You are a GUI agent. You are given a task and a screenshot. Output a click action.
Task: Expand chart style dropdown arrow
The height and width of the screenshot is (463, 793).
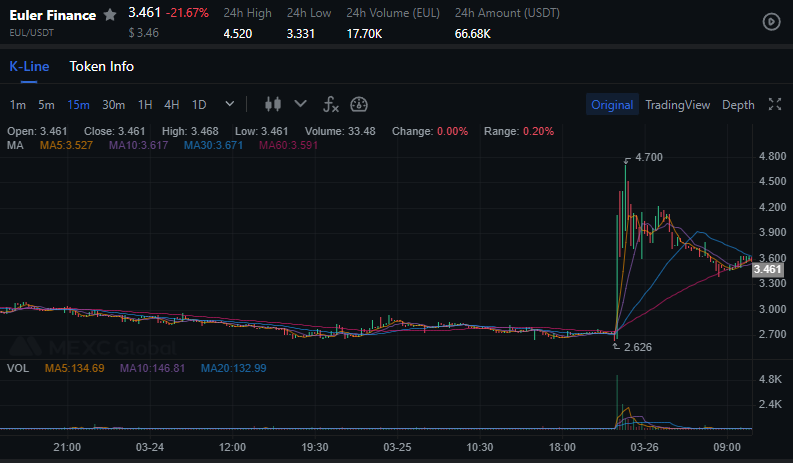pyautogui.click(x=300, y=104)
